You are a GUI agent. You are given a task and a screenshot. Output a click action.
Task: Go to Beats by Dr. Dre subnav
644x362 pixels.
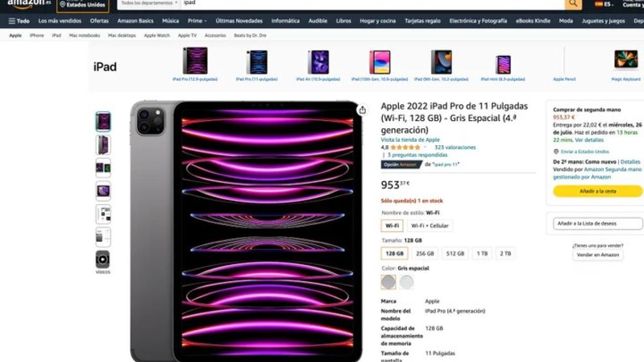pyautogui.click(x=250, y=36)
